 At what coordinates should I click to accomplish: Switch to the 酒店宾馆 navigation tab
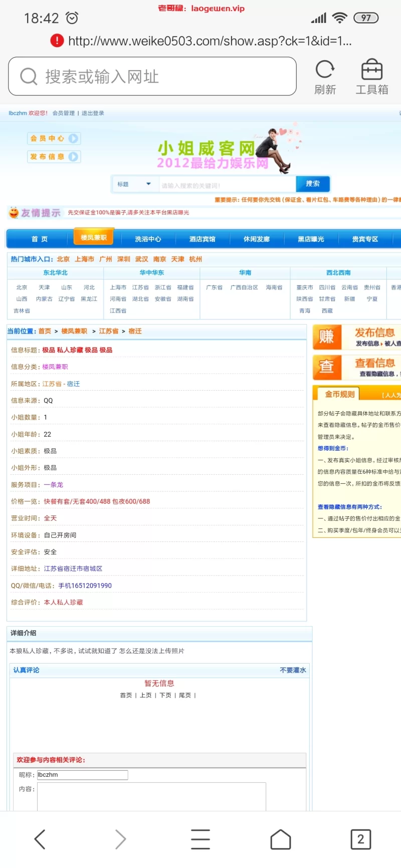[x=202, y=239]
